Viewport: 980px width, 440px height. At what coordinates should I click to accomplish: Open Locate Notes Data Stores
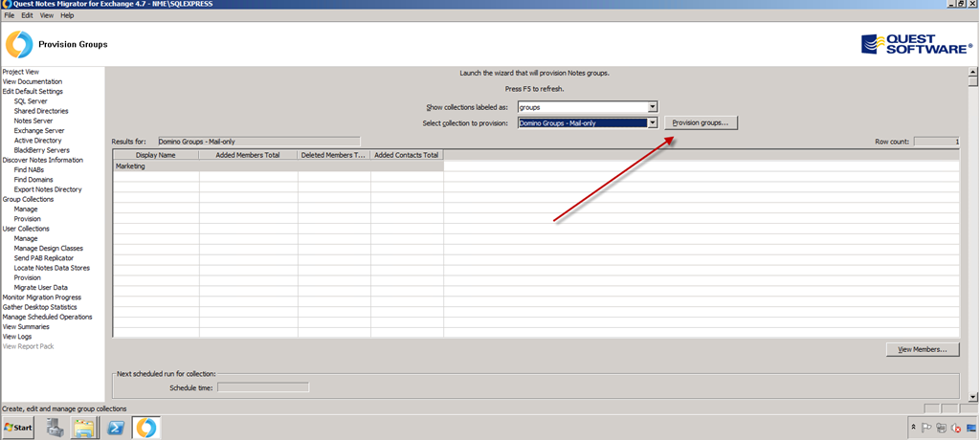pyautogui.click(x=52, y=268)
